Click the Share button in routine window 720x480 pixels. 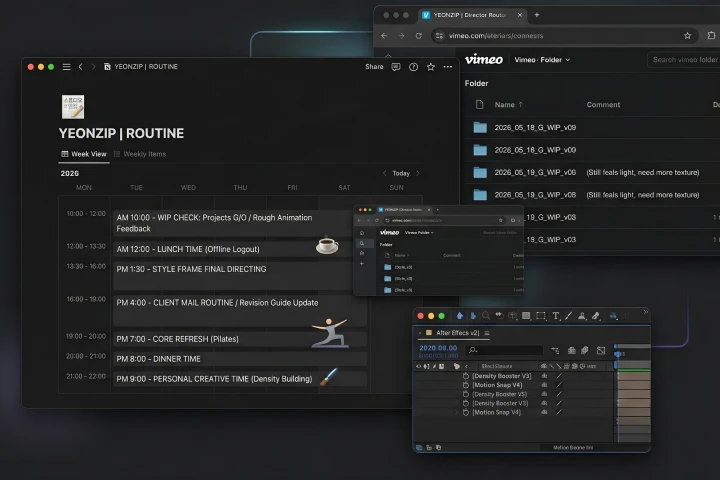pyautogui.click(x=374, y=67)
